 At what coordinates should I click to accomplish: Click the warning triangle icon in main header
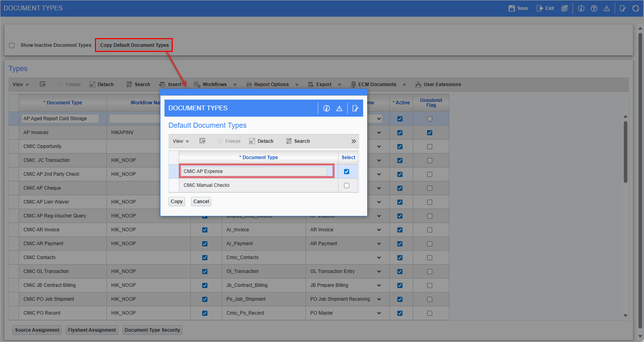[607, 8]
